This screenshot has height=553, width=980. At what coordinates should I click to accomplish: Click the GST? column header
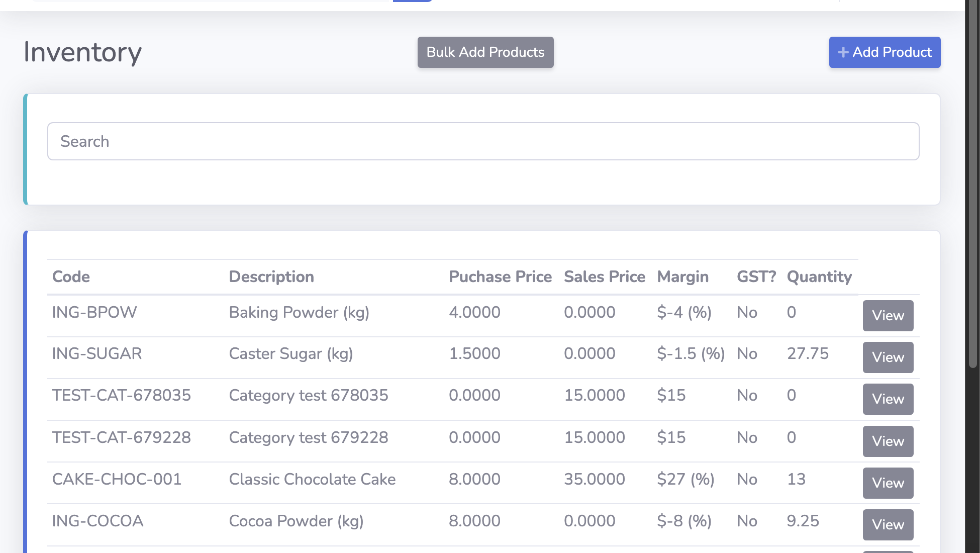coord(756,276)
